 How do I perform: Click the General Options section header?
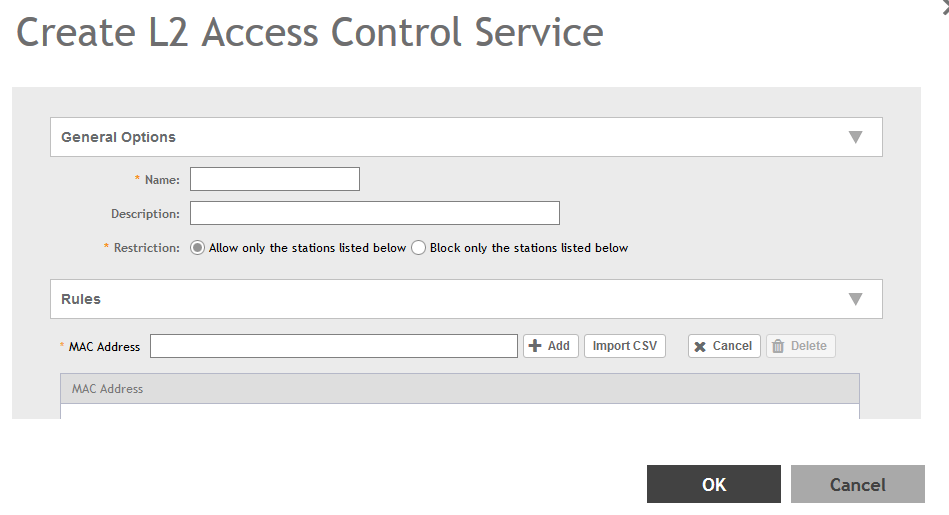pos(118,137)
